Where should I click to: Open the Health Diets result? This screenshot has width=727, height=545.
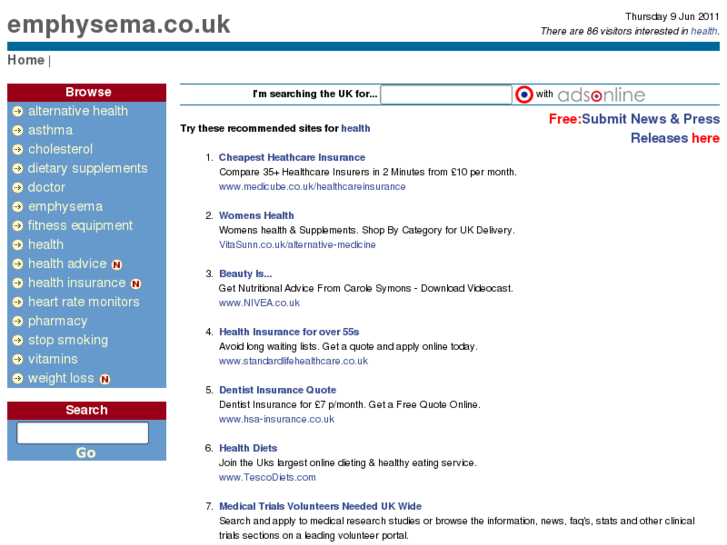pyautogui.click(x=248, y=448)
